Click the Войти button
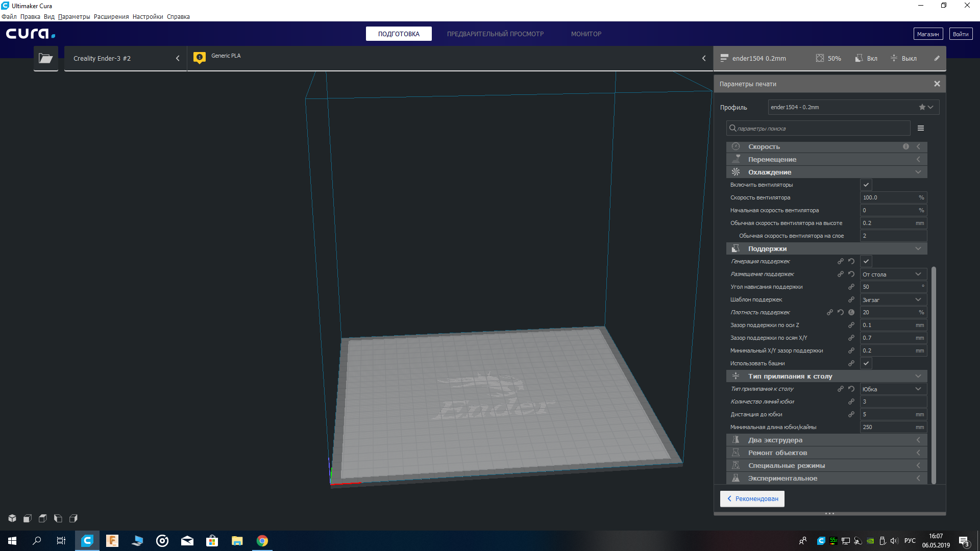The width and height of the screenshot is (980, 551). tap(961, 34)
